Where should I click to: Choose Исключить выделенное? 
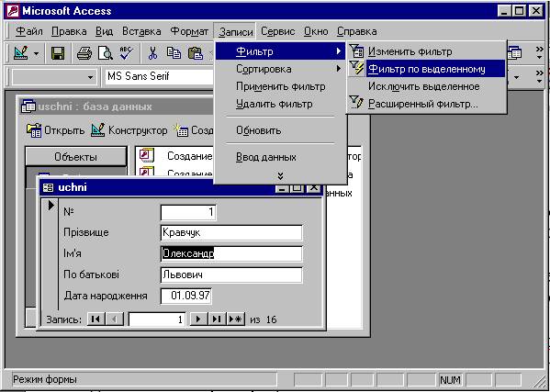(x=427, y=86)
